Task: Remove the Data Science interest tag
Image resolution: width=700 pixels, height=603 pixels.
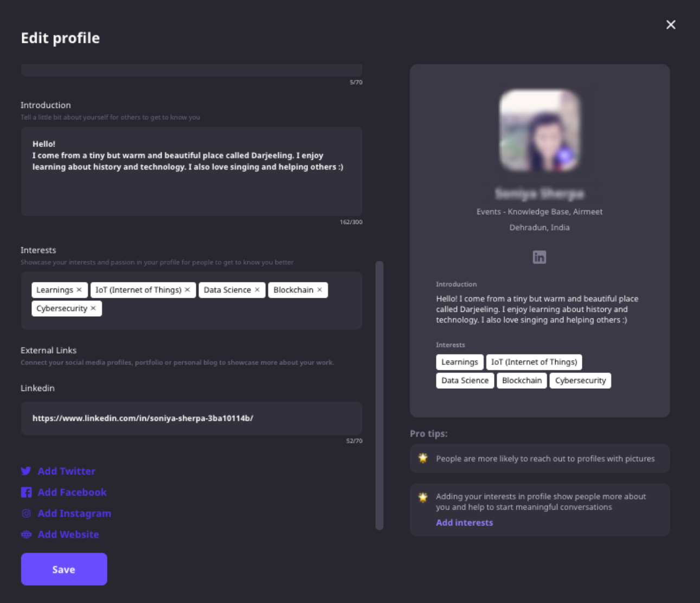Action: [x=257, y=290]
